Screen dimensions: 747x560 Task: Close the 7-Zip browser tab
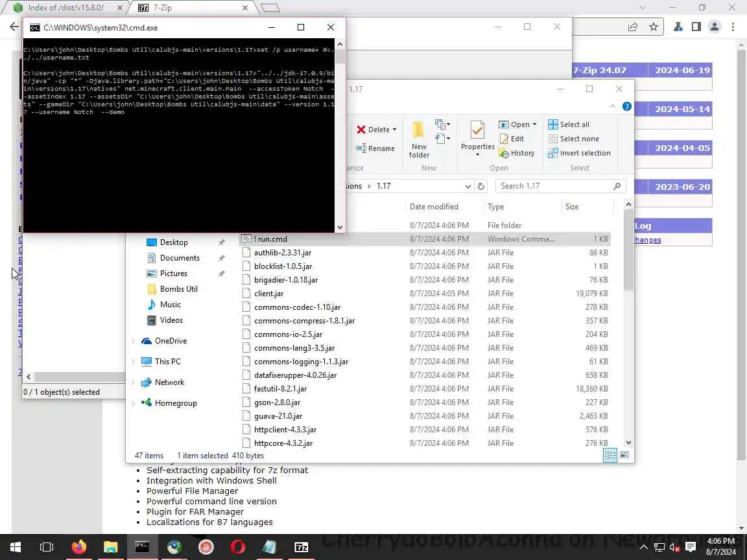(x=245, y=8)
